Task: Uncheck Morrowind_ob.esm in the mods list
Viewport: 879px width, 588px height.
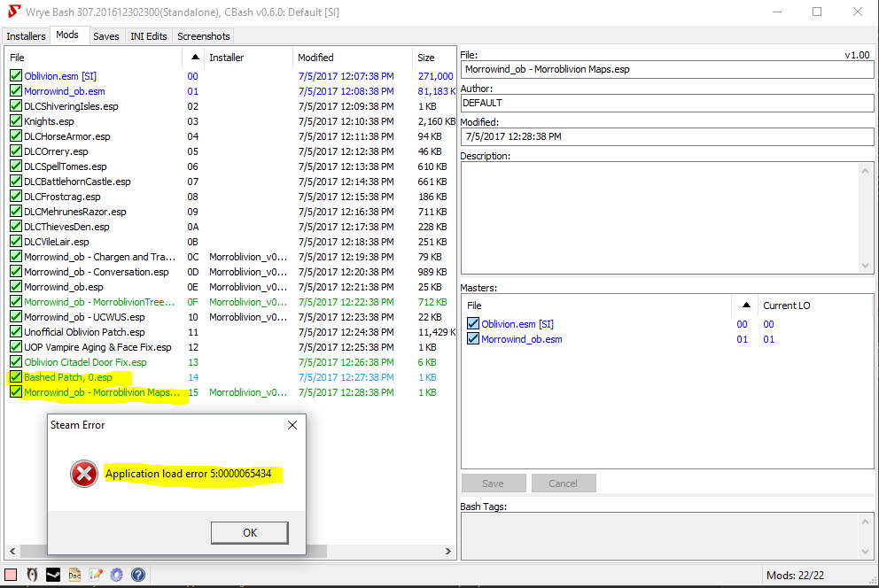Action: (16, 90)
